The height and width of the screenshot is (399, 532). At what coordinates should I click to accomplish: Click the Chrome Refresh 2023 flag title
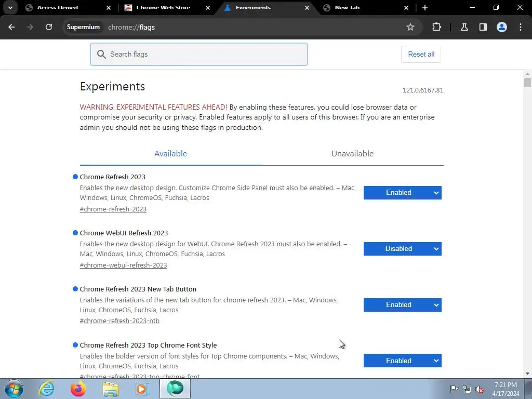pyautogui.click(x=112, y=177)
